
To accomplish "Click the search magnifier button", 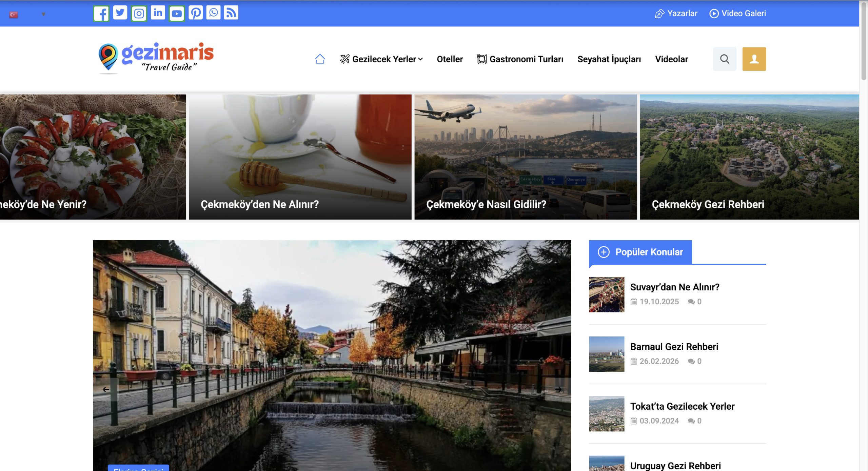I will 725,59.
